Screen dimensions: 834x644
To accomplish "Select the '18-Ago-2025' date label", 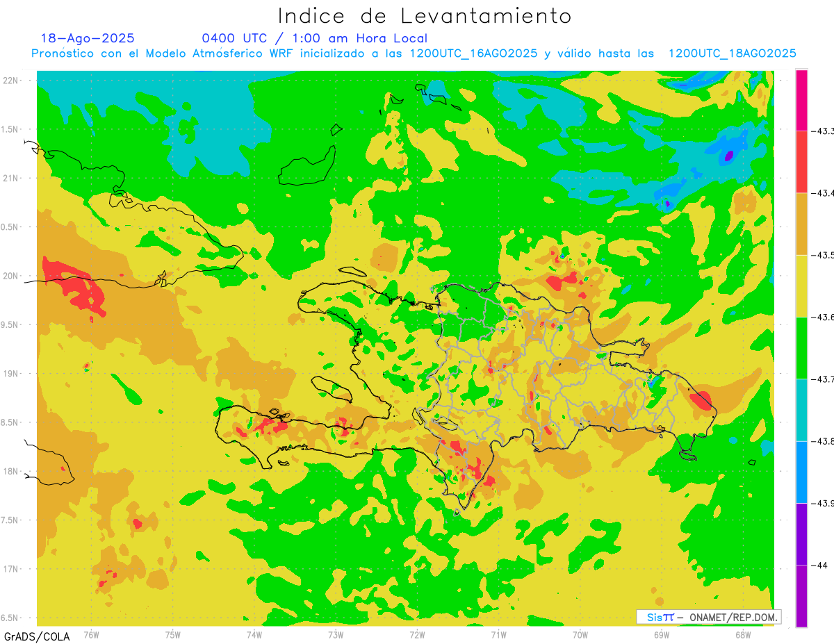I will tap(88, 38).
